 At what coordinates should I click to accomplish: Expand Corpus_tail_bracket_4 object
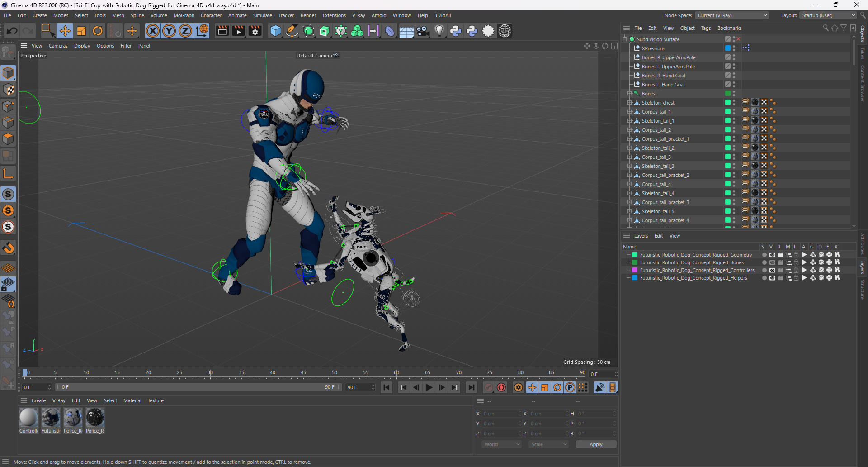point(629,220)
